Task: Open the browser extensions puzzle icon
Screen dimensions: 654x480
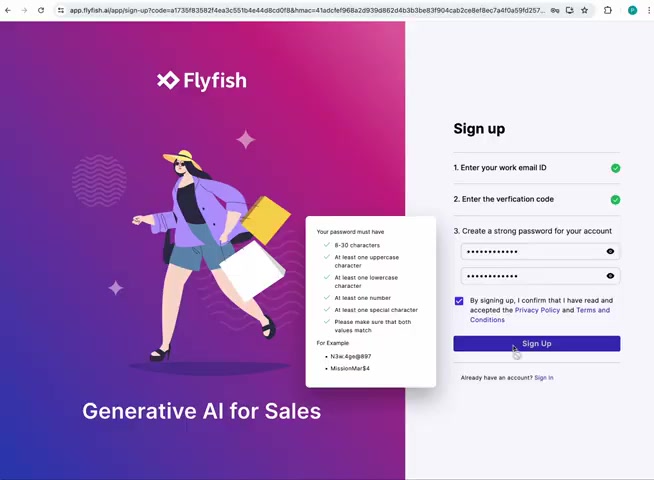Action: [x=608, y=10]
